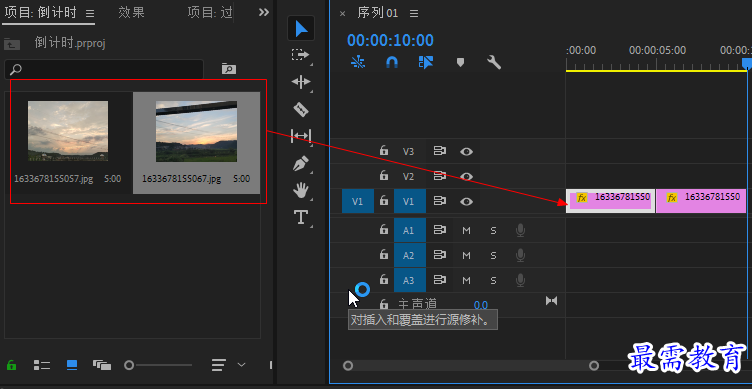The image size is (752, 389).
Task: Mute the A1 track
Action: pos(466,231)
